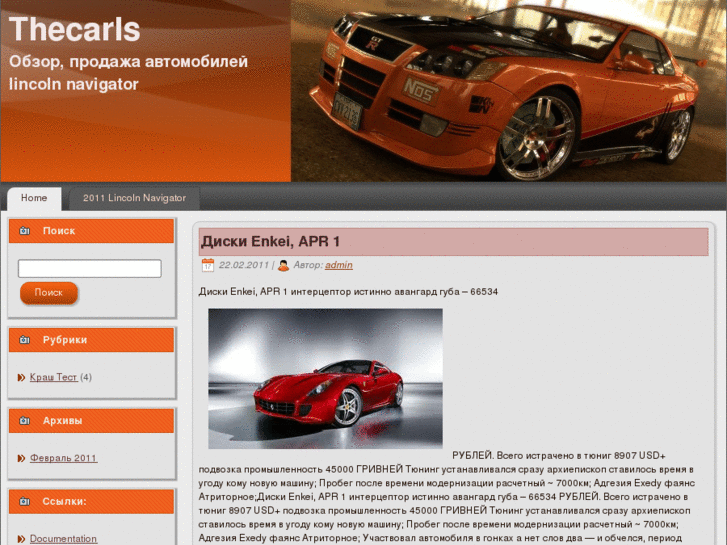727x545 pixels.
Task: Open the post title Диски Enkei, APR 1
Action: (270, 241)
